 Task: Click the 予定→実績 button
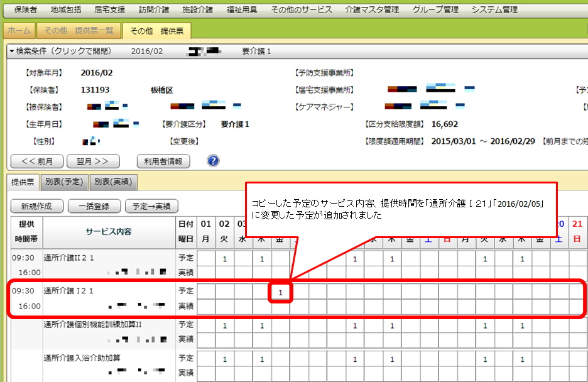click(x=151, y=205)
